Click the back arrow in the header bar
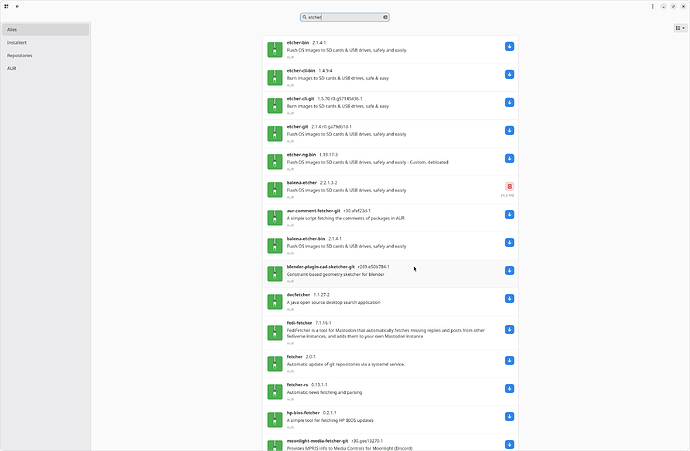Screen dimensions: 690x451 17,6
